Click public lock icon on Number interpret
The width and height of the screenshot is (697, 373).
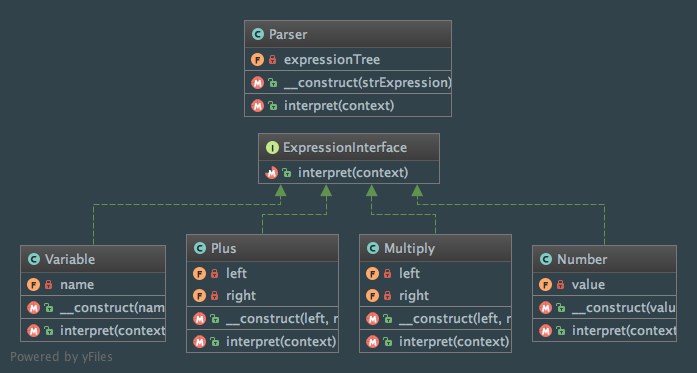(x=561, y=331)
